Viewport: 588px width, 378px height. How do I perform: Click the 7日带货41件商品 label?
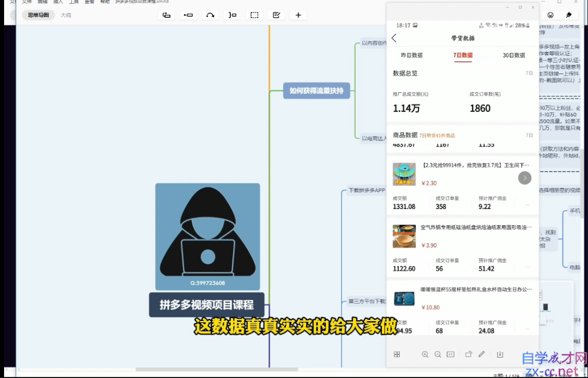click(437, 135)
